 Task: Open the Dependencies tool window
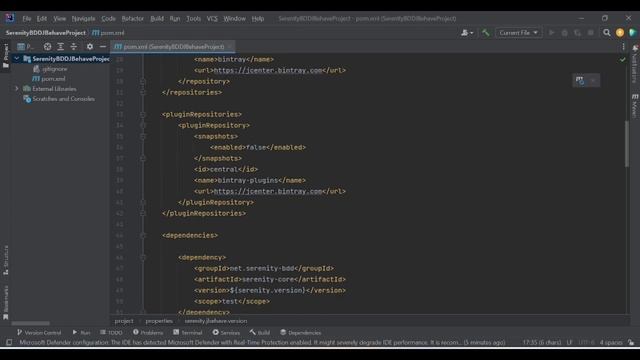[x=301, y=333]
